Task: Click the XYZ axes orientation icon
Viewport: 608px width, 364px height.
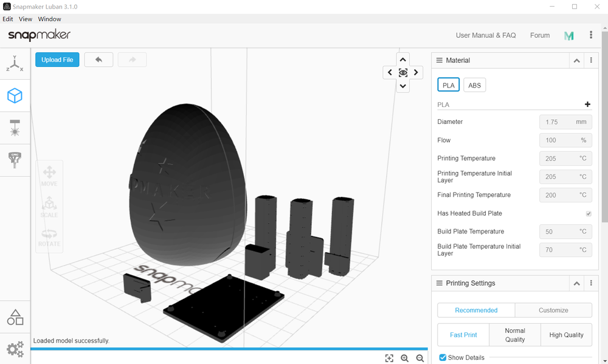Action: 15,63
